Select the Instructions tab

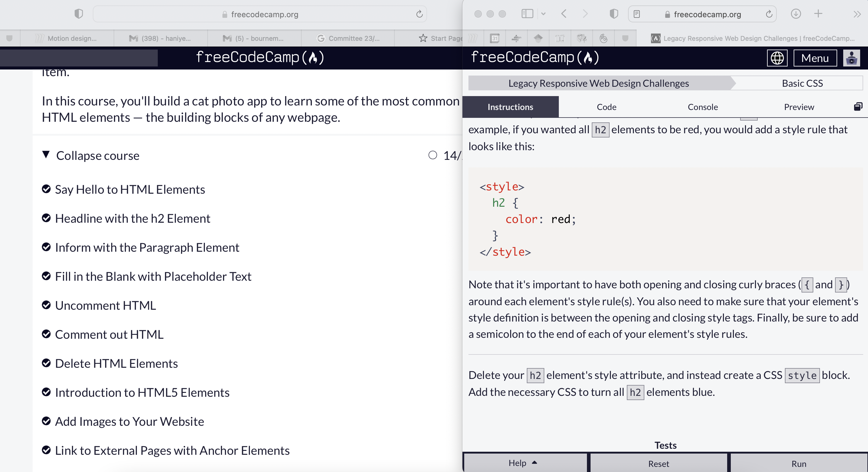coord(510,107)
